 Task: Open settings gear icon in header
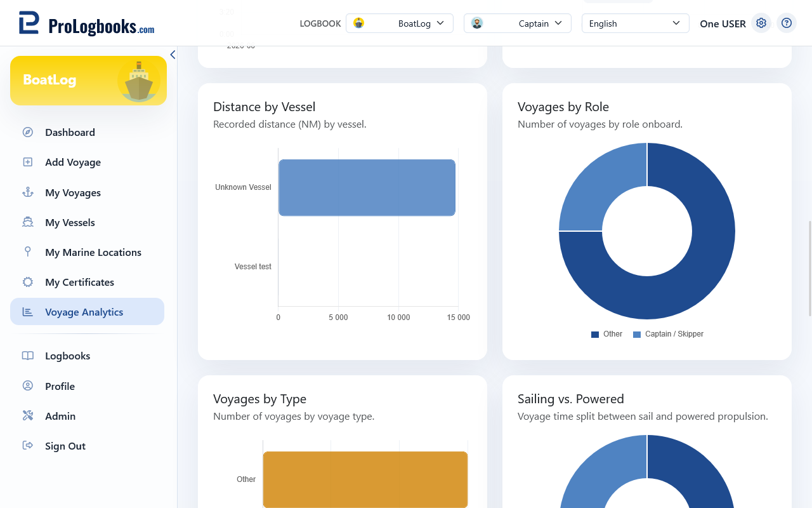tap(761, 23)
